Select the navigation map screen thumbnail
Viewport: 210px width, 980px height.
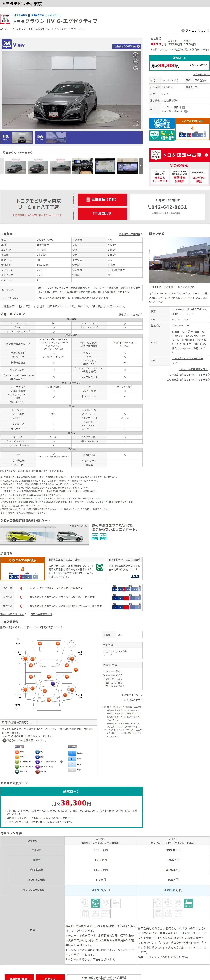click(105, 166)
